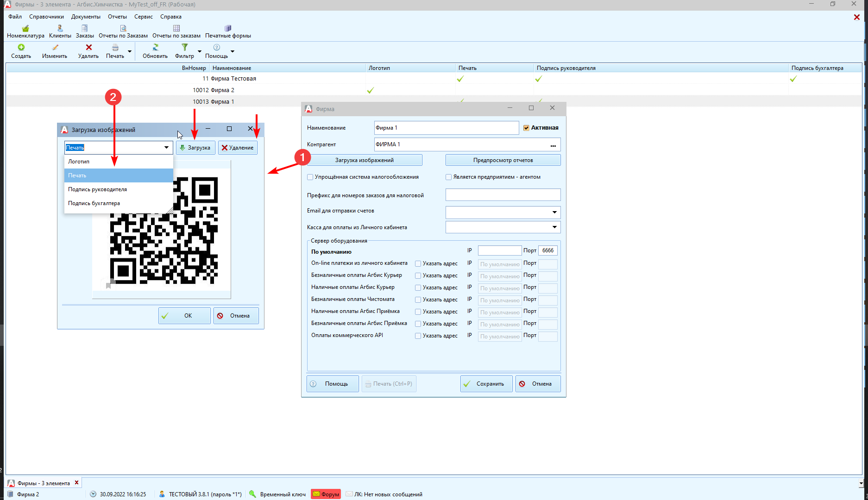Image resolution: width=868 pixels, height=500 pixels.
Task: Click the Фильтр funnel icon
Action: coord(184,47)
